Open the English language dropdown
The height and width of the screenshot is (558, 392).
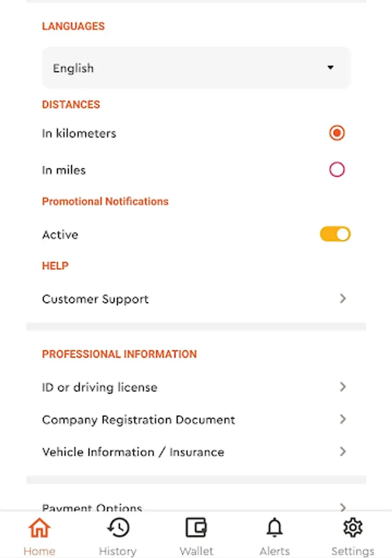186,68
